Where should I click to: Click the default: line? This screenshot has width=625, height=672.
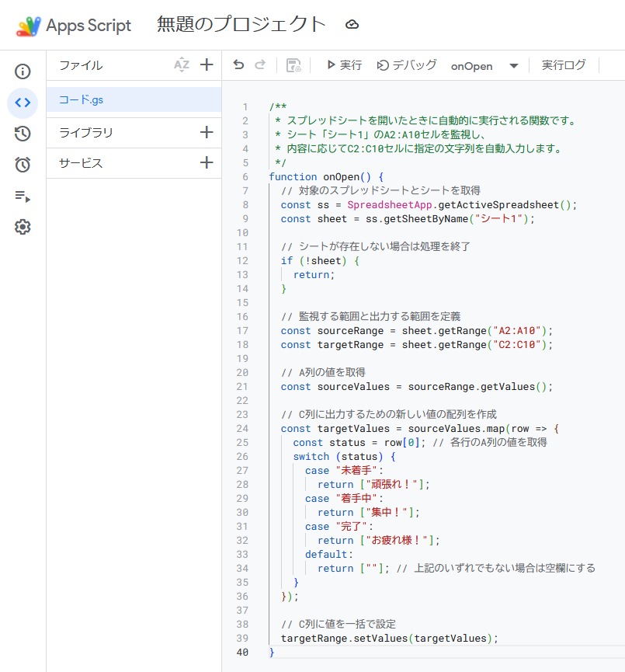pyautogui.click(x=329, y=554)
